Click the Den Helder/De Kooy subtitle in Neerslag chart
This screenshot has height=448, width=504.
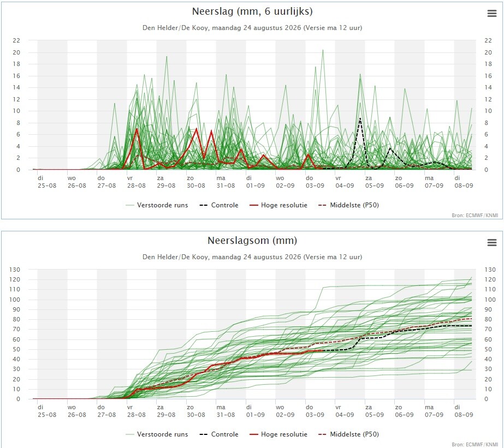(x=252, y=28)
